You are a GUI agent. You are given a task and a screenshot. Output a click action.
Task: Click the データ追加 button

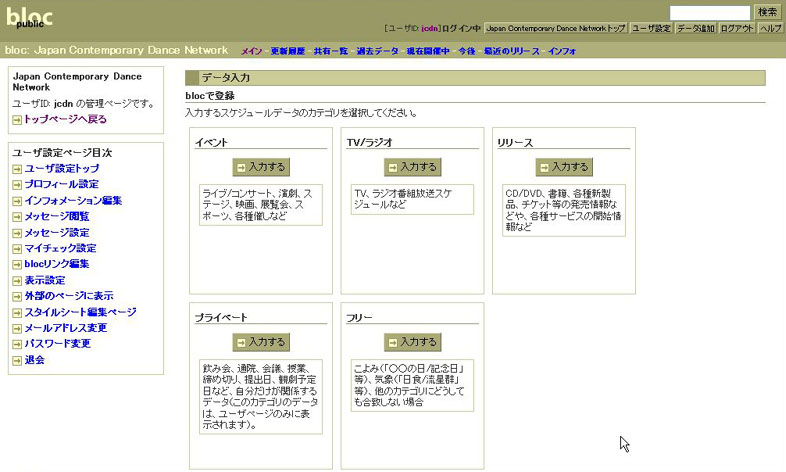696,29
